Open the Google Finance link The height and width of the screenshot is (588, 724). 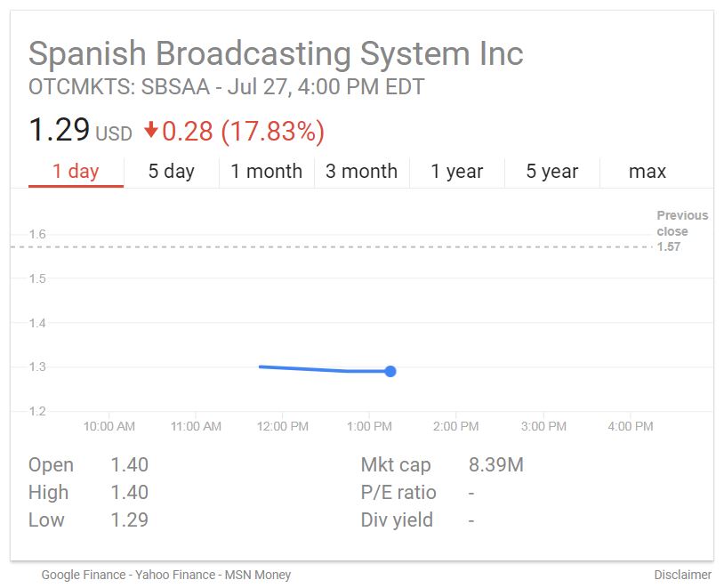coord(83,575)
